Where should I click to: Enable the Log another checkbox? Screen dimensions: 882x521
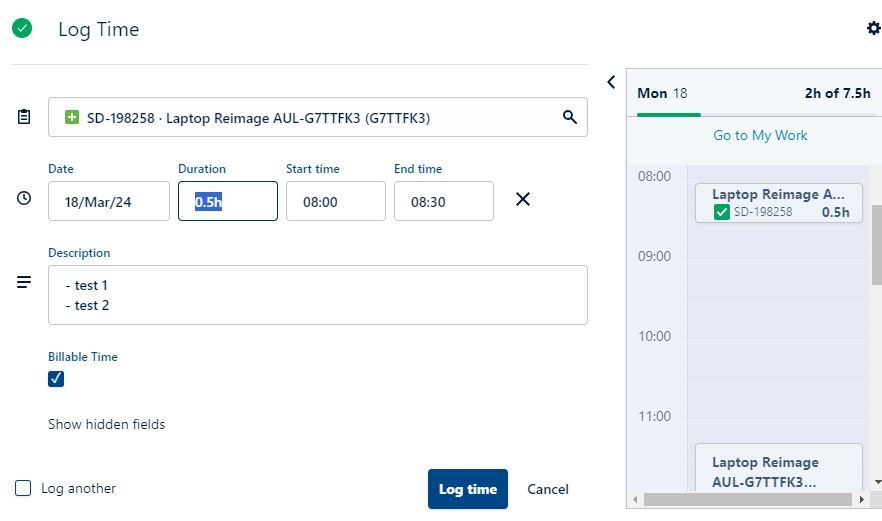[23, 488]
